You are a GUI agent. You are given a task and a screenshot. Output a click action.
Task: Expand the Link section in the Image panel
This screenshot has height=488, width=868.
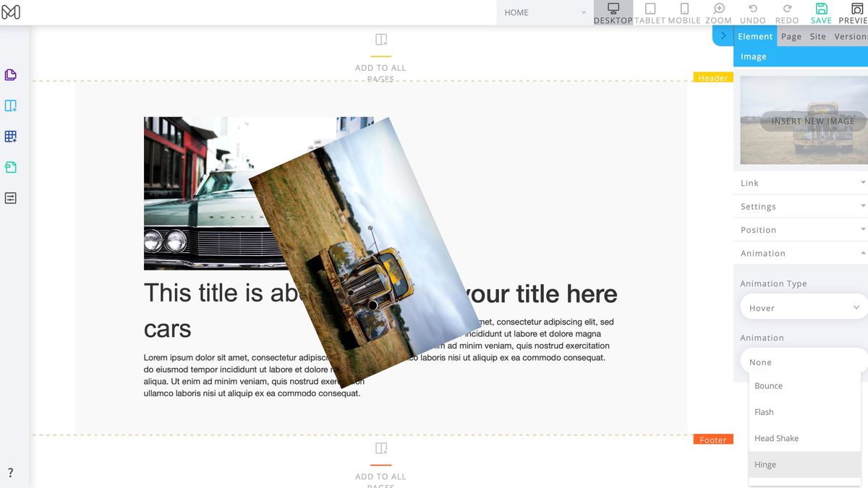(799, 183)
